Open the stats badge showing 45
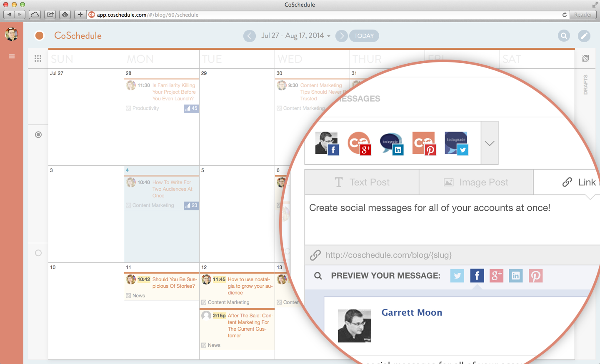The width and height of the screenshot is (600, 364). [191, 108]
